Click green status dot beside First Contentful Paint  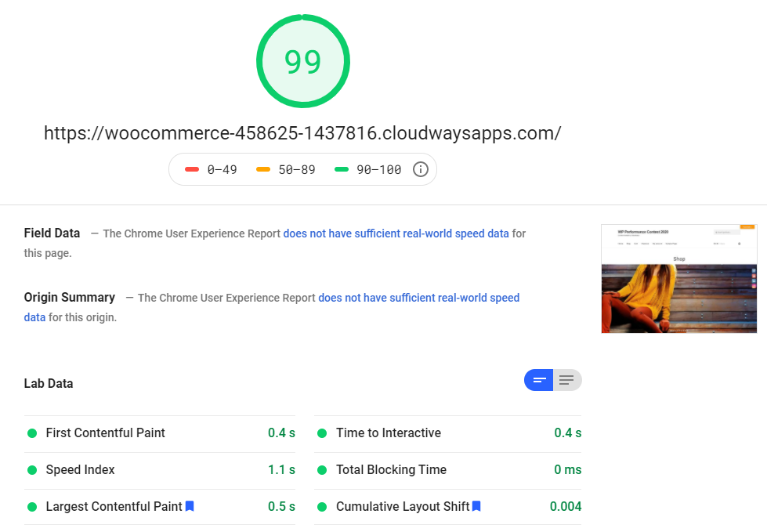point(32,433)
